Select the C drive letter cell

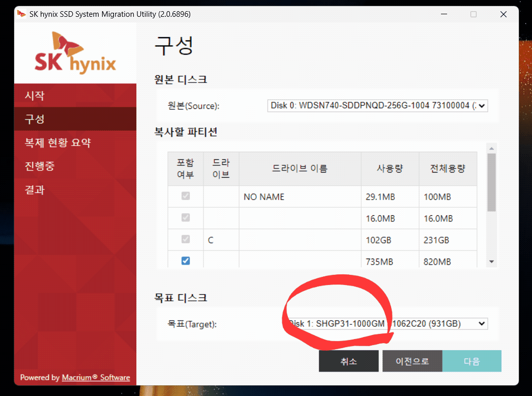[221, 240]
